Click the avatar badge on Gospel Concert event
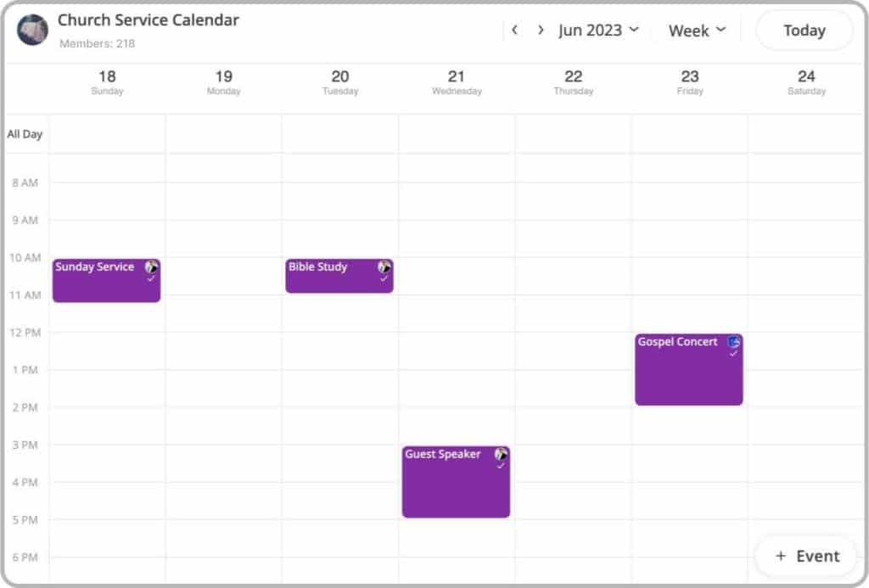This screenshot has height=588, width=869. (x=733, y=342)
